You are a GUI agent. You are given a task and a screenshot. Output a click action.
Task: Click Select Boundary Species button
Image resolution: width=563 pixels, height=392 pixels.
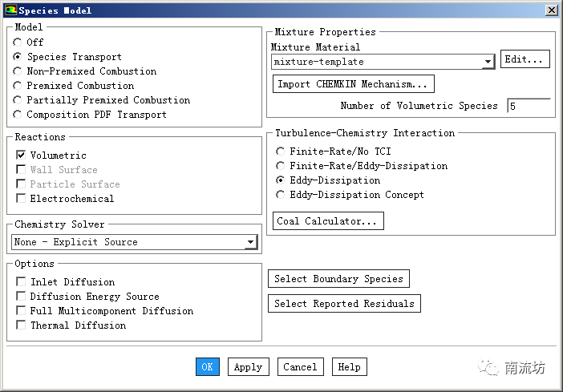pos(338,279)
